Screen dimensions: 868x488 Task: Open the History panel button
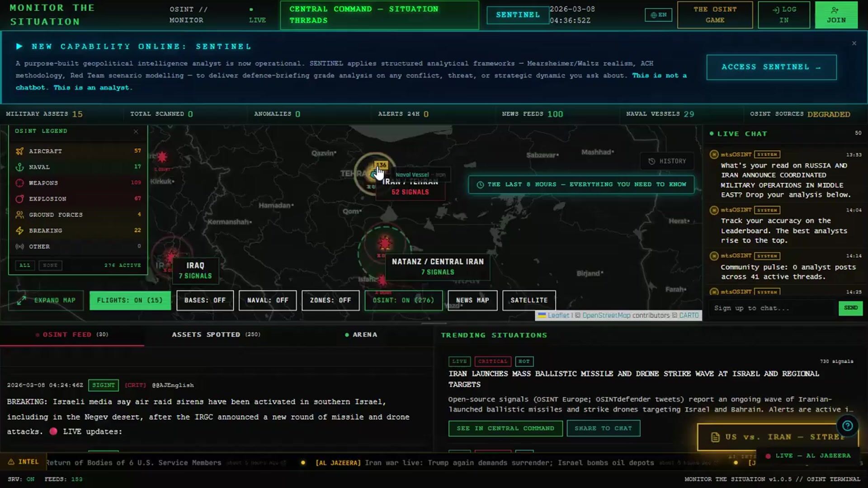point(667,161)
